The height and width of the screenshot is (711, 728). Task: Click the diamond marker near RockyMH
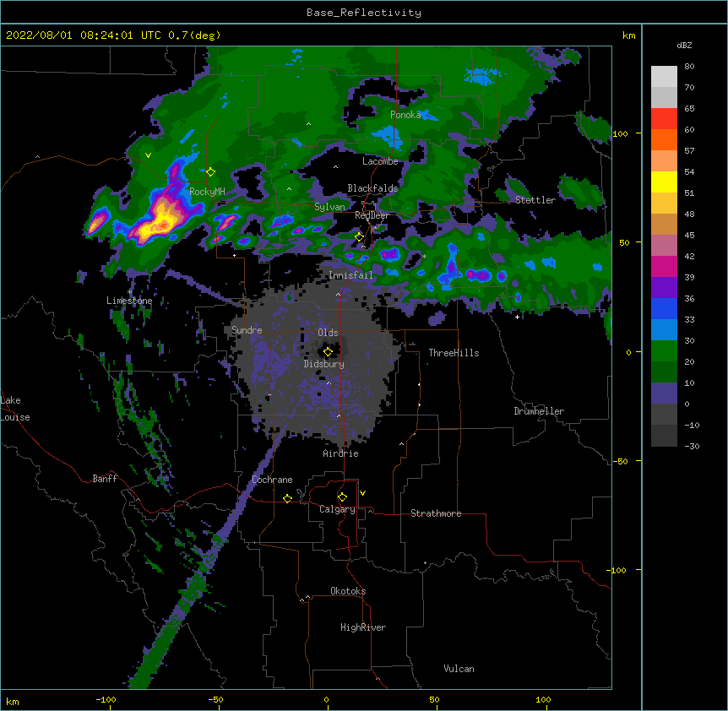click(210, 172)
